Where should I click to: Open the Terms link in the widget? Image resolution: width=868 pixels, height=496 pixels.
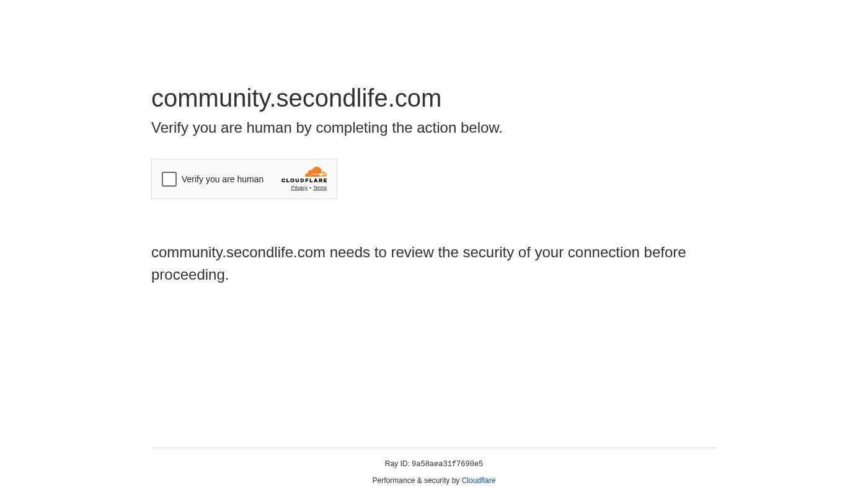pos(320,188)
